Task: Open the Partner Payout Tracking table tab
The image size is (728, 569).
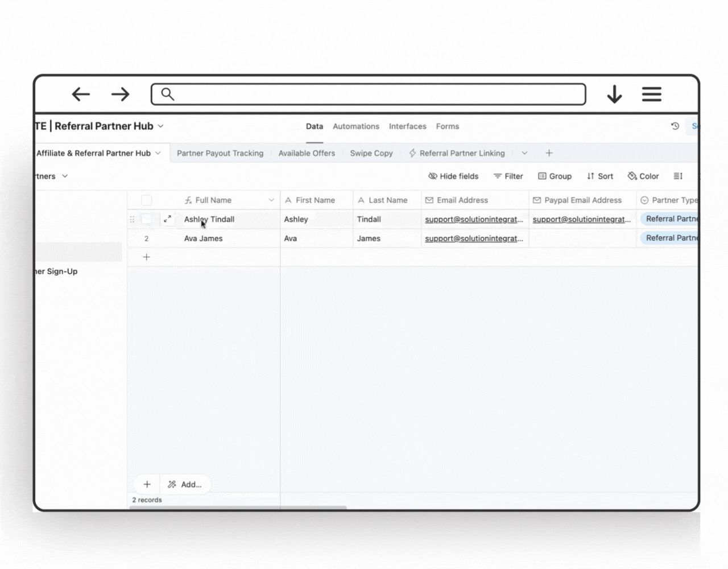Action: 220,153
